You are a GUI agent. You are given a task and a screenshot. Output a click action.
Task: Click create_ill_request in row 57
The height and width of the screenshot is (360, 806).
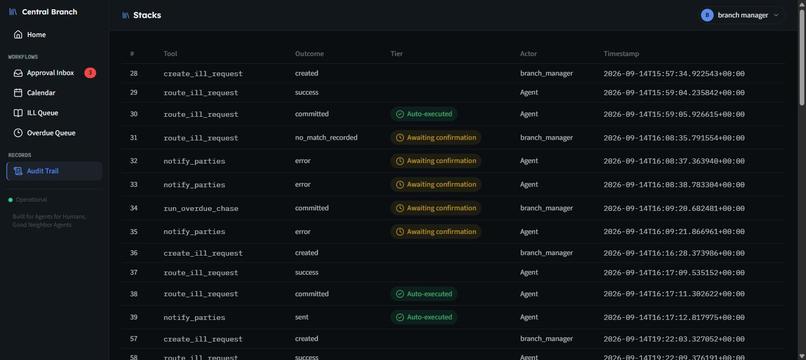pyautogui.click(x=203, y=339)
